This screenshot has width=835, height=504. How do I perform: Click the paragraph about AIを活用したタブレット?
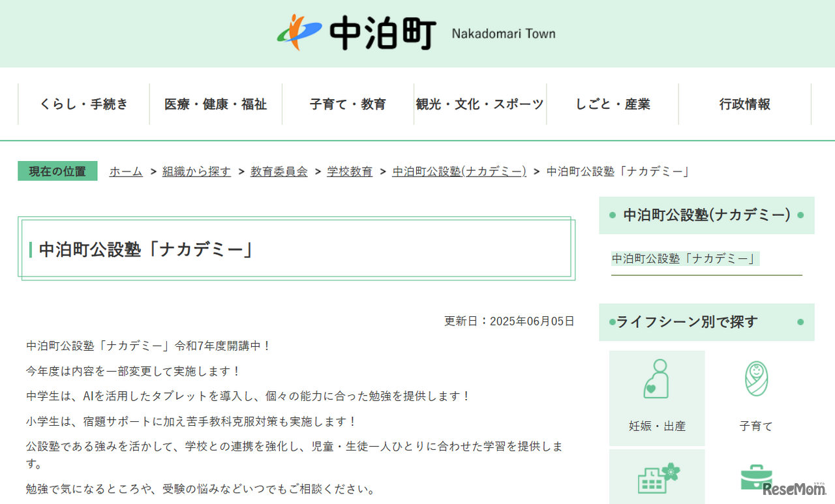[249, 396]
